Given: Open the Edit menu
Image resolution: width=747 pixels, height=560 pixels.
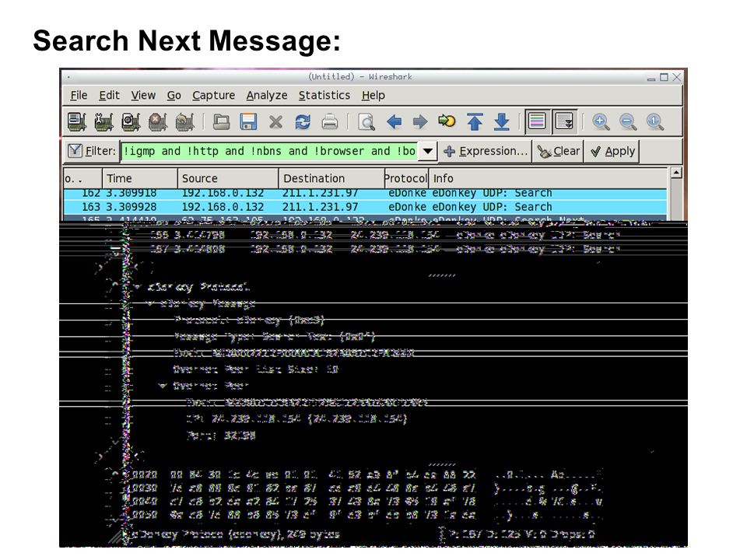Looking at the screenshot, I should point(109,95).
